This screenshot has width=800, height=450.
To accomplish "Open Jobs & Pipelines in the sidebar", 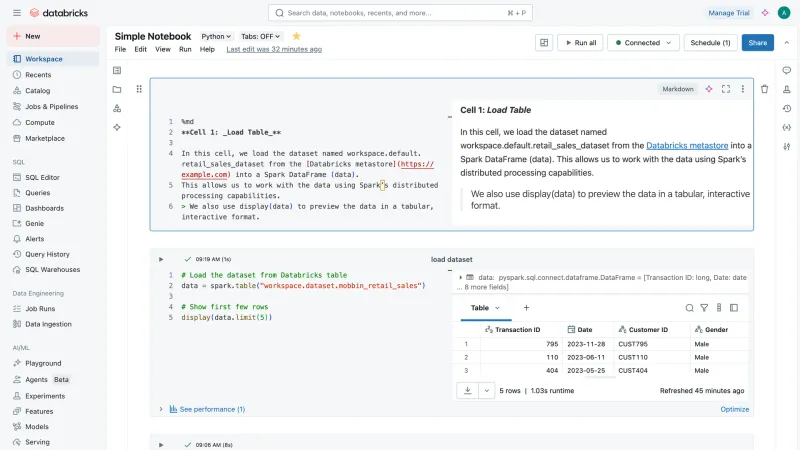I will (53, 107).
